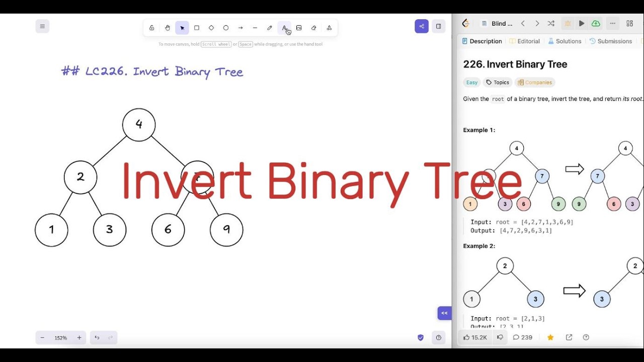The height and width of the screenshot is (362, 644).
Task: Click the purple share button
Action: click(x=422, y=27)
